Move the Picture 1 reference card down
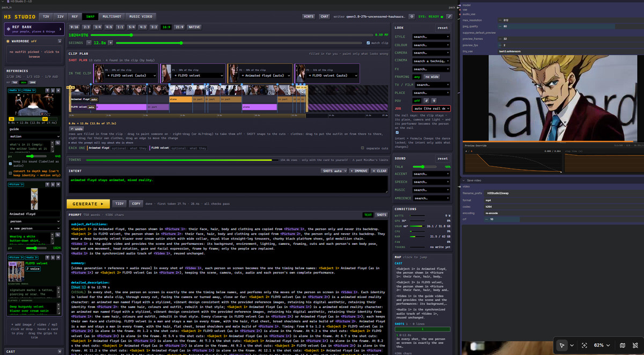Image resolution: width=644 pixels, height=355 pixels. [53, 184]
